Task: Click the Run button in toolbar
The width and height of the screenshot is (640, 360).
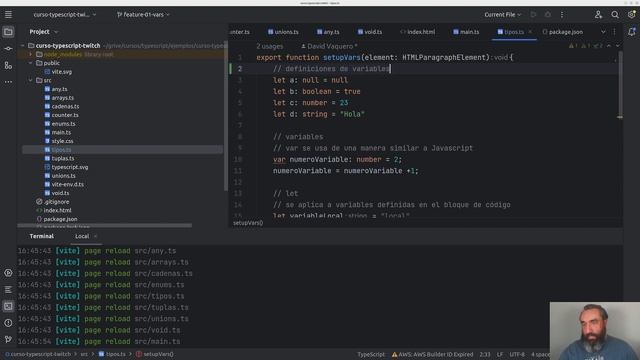Action: pyautogui.click(x=533, y=15)
